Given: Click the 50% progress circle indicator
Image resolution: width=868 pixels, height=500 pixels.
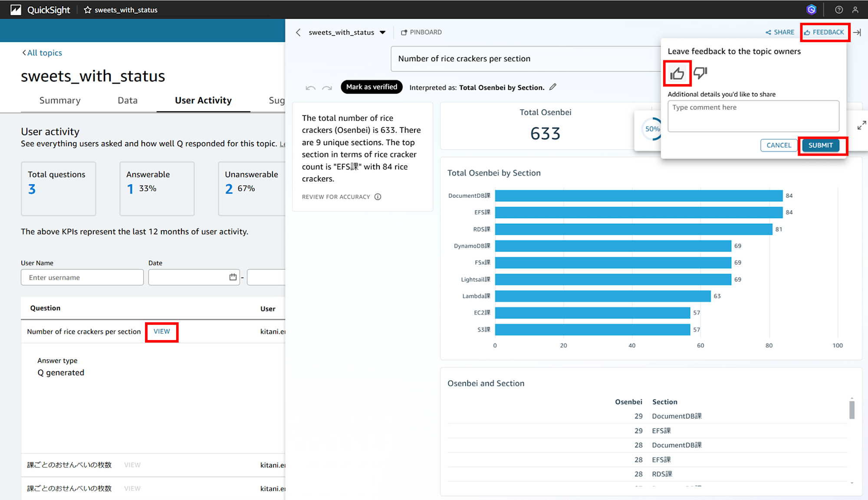Looking at the screenshot, I should pos(652,129).
